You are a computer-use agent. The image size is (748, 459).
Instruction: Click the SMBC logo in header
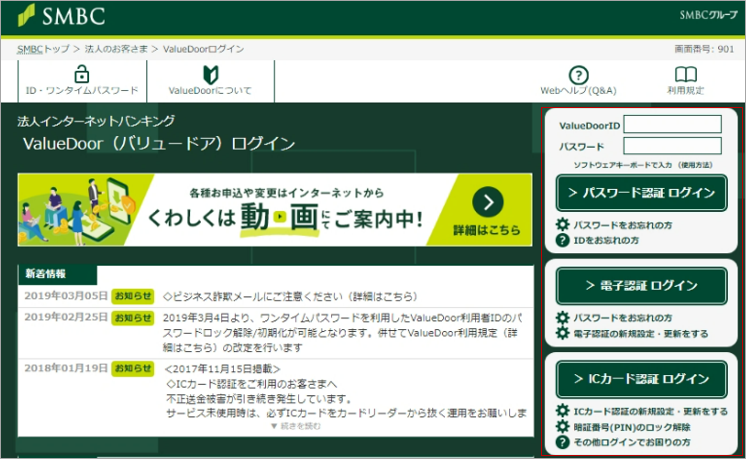[x=61, y=16]
